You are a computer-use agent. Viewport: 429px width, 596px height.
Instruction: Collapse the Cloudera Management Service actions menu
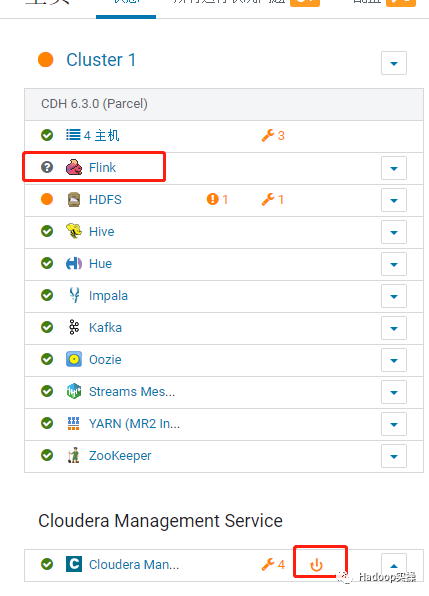(394, 566)
